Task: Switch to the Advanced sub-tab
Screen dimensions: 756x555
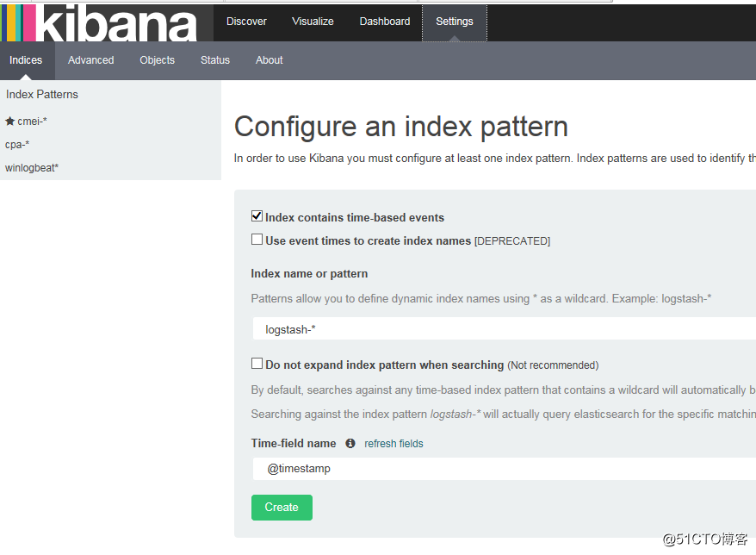Action: point(91,60)
